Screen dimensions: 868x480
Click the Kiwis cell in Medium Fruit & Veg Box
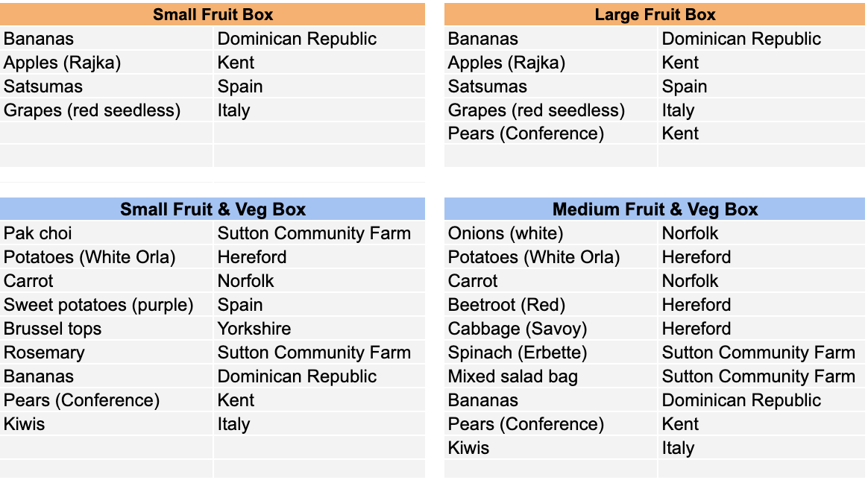pyautogui.click(x=551, y=447)
